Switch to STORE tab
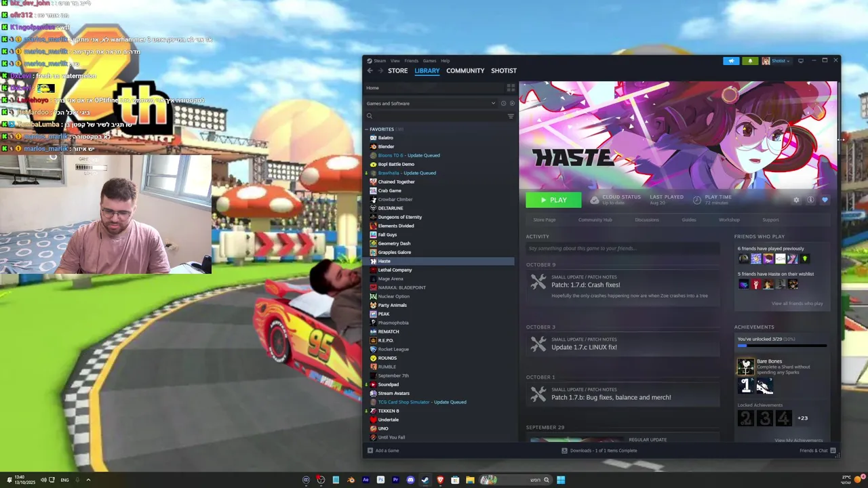Image resolution: width=868 pixels, height=488 pixels. click(398, 70)
